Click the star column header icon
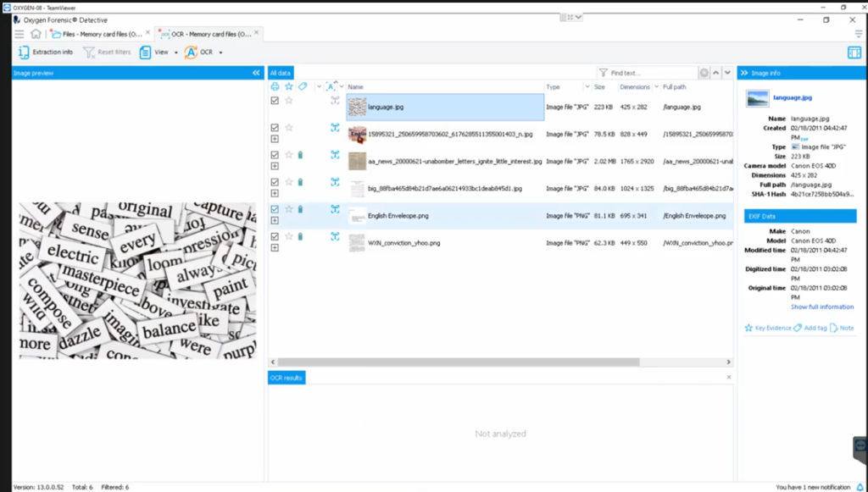This screenshot has width=868, height=492. 288,86
